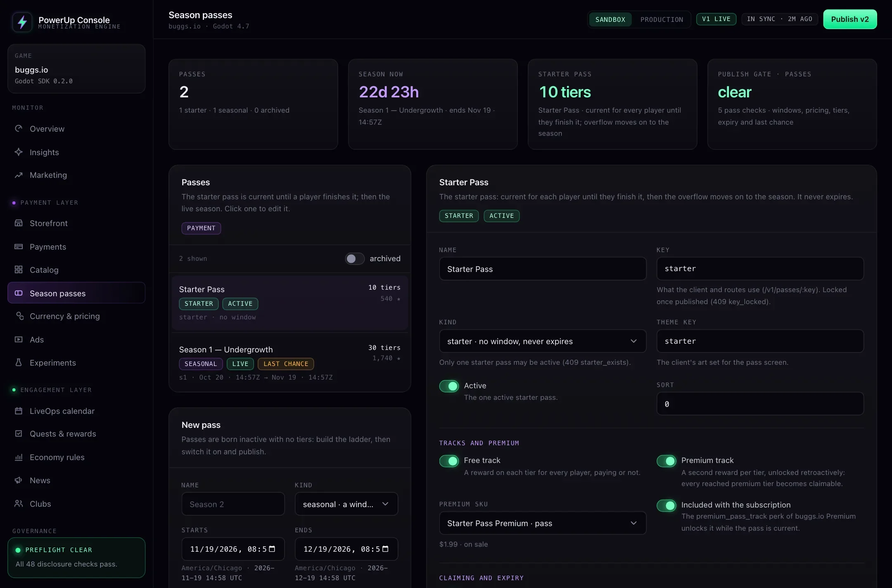The height and width of the screenshot is (588, 892).
Task: Select the Season 1 — Undergrowth pass
Action: click(x=290, y=362)
